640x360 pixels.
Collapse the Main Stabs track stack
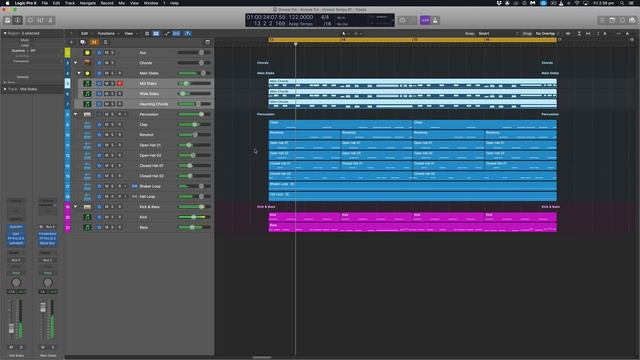(79, 73)
